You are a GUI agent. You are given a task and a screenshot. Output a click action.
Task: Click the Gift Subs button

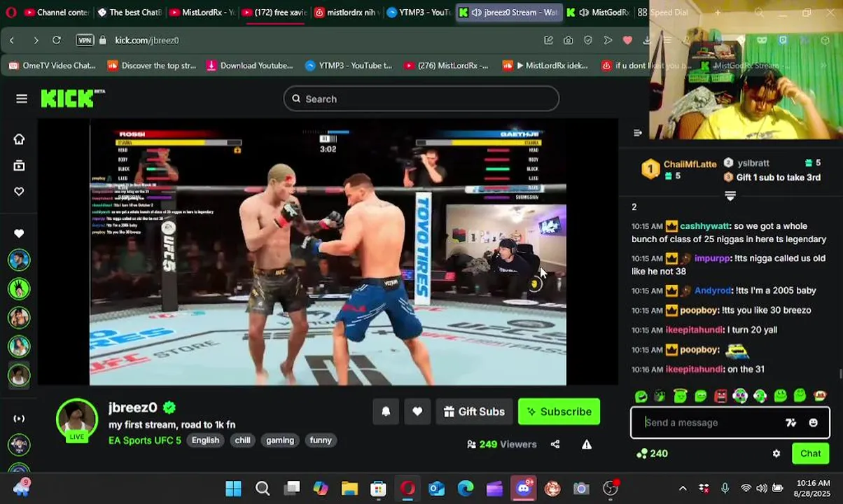pos(474,412)
